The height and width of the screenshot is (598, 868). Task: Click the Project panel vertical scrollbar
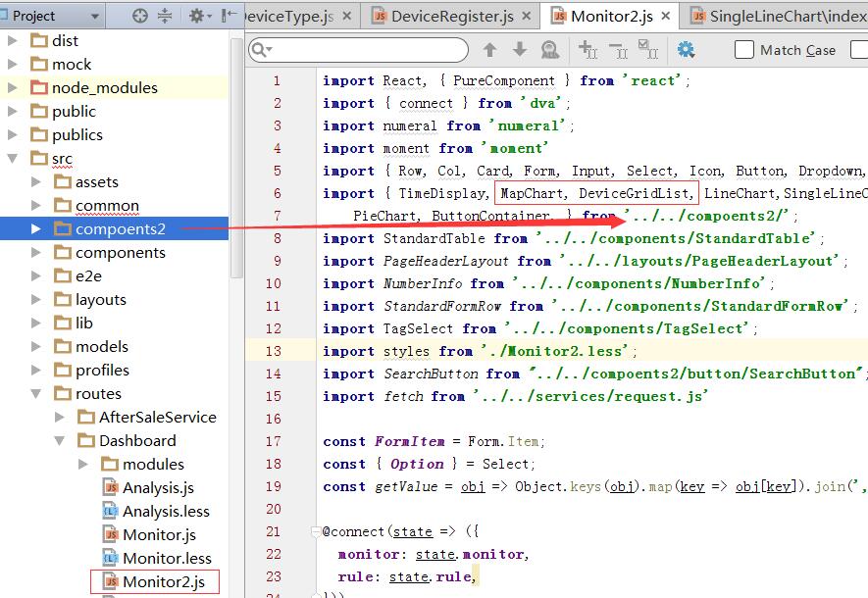pos(236,158)
